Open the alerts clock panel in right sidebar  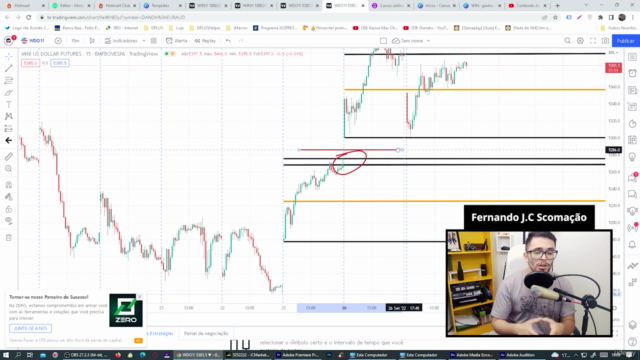632,73
